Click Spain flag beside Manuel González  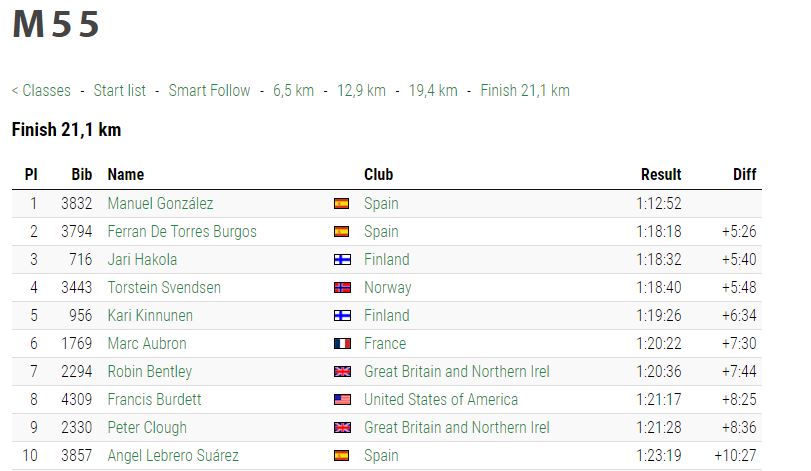pos(342,204)
